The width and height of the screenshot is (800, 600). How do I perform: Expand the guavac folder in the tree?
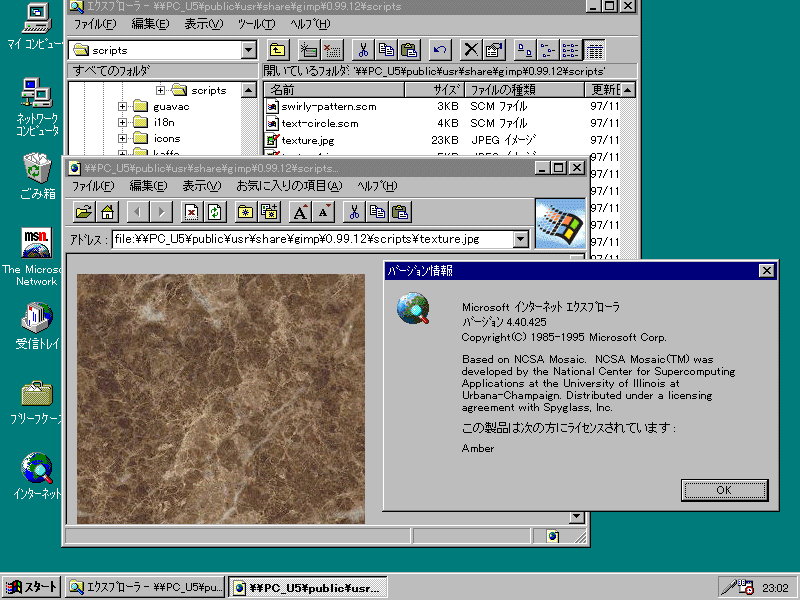coord(122,107)
